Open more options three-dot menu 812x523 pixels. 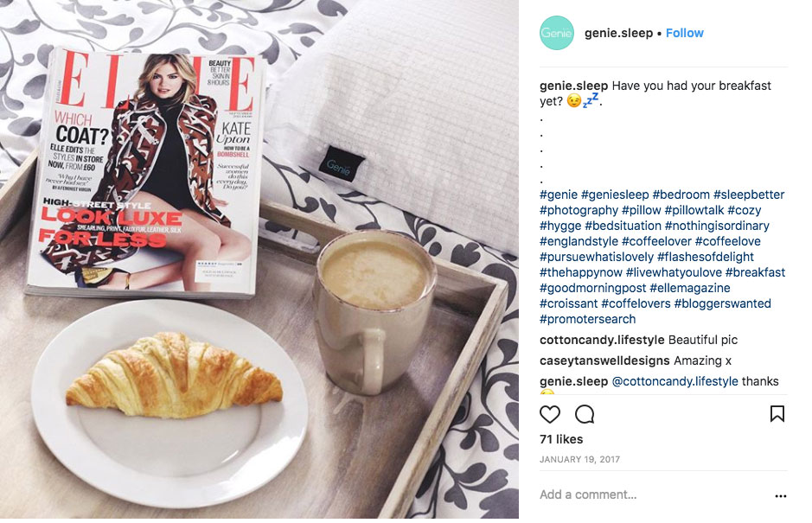(x=780, y=496)
